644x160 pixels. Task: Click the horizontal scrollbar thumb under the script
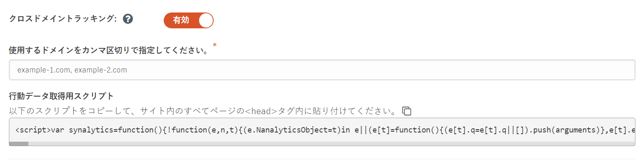pyautogui.click(x=19, y=144)
